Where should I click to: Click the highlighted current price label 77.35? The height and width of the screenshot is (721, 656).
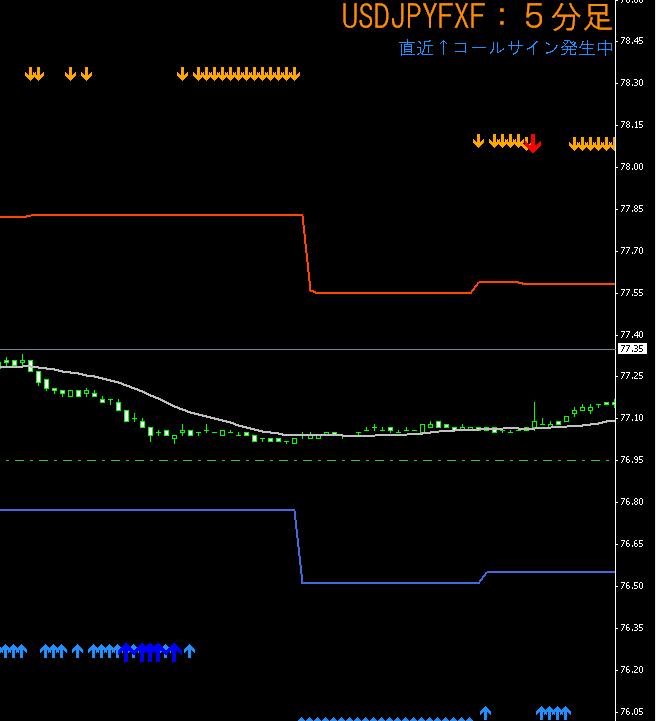coord(632,349)
